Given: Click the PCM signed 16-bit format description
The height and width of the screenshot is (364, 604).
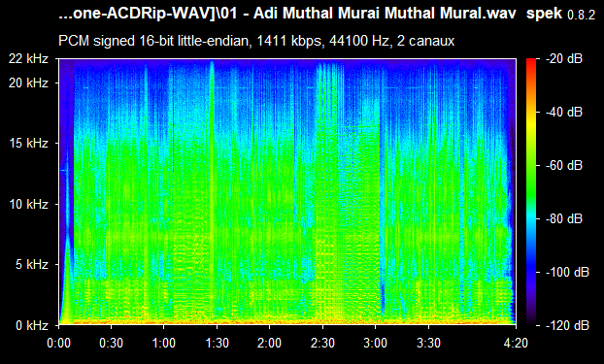Looking at the screenshot, I should (256, 41).
